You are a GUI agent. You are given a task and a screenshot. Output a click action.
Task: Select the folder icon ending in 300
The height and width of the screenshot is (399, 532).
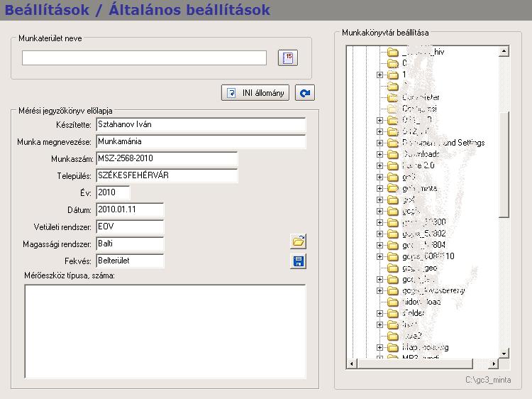tap(393, 222)
